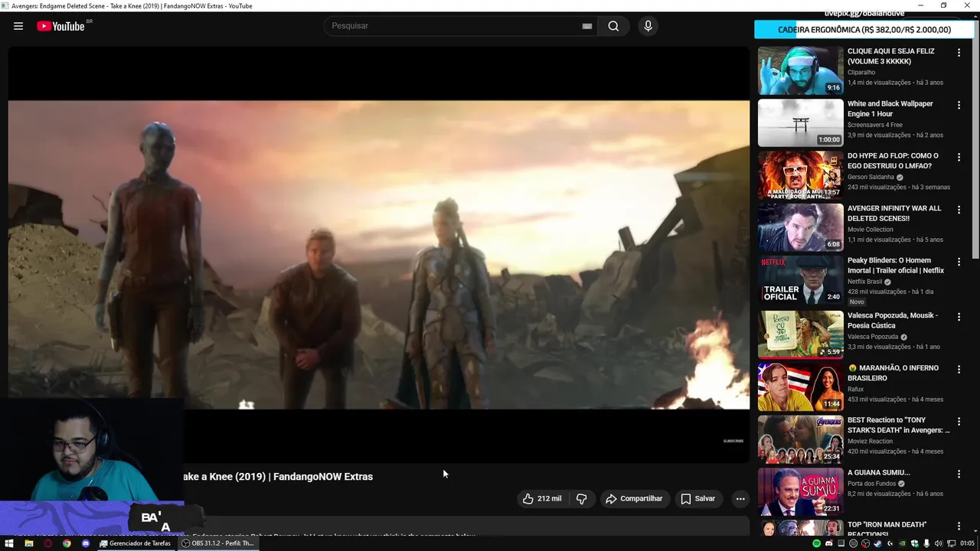Open the Porta dos Fundos channel name
The width and height of the screenshot is (980, 551).
point(872,484)
